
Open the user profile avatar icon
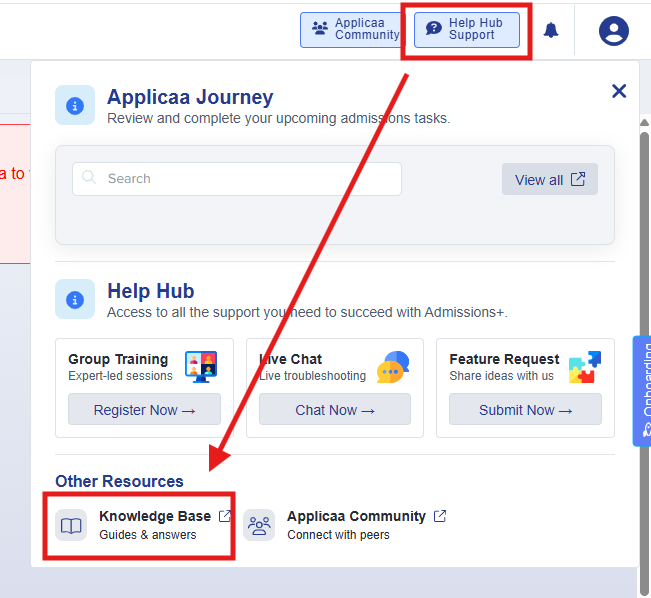pyautogui.click(x=613, y=31)
